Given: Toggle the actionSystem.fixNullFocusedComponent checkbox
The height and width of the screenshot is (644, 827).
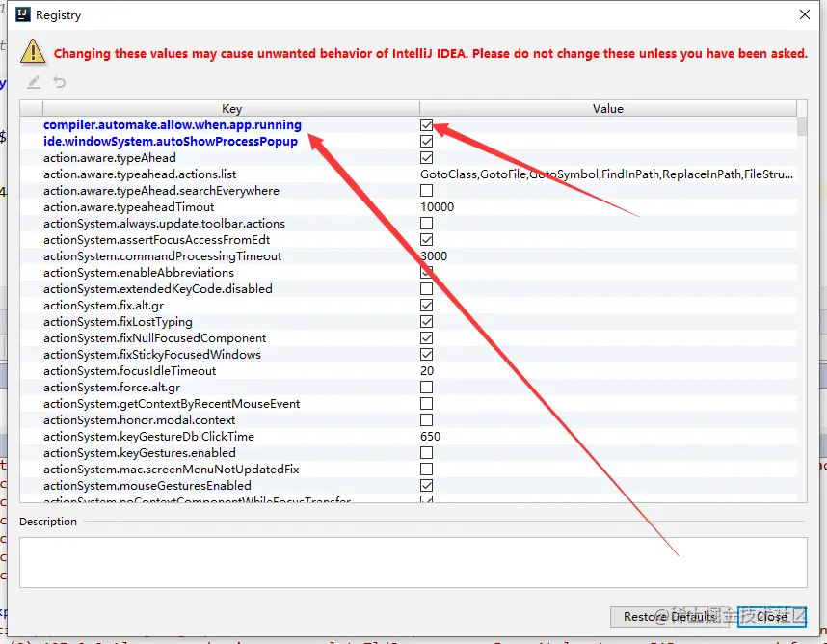Looking at the screenshot, I should click(426, 337).
